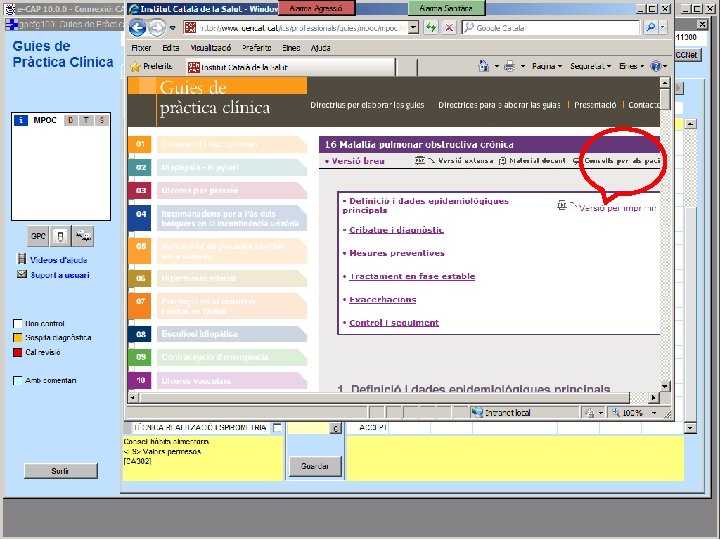Click the Guardar button

[x=315, y=466]
